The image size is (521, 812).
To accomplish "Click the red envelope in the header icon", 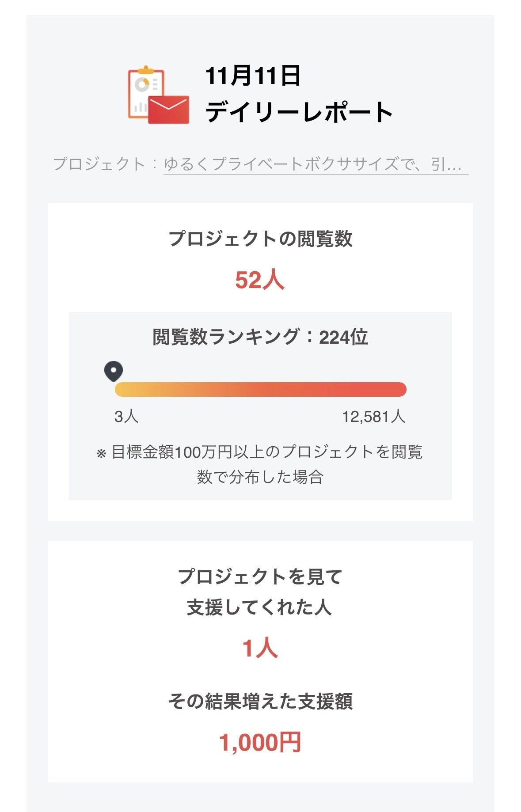I will [168, 109].
